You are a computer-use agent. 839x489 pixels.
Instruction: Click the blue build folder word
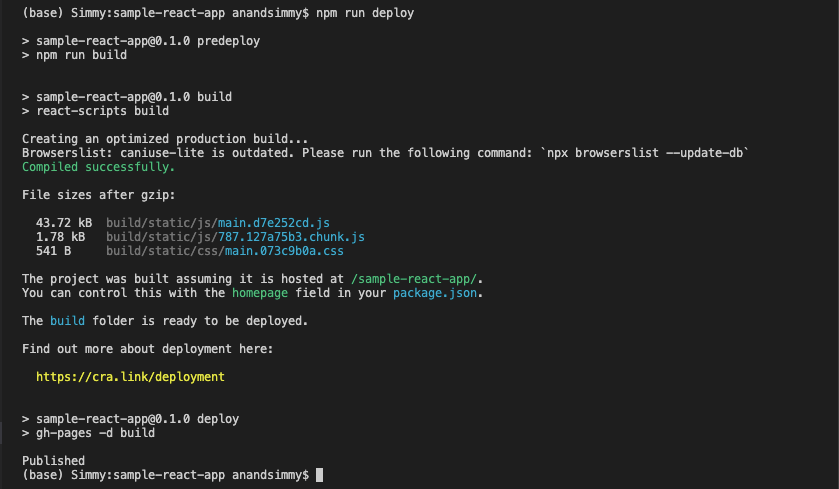pos(67,320)
